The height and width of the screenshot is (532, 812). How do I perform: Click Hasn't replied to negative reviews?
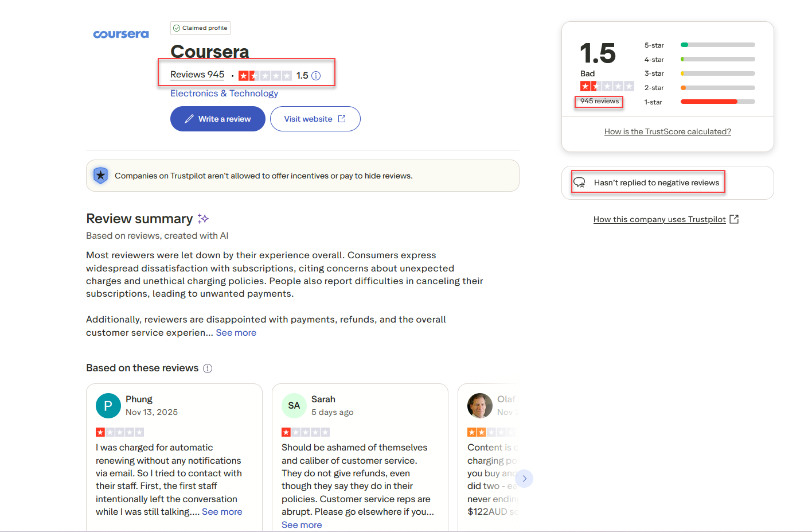coord(657,182)
